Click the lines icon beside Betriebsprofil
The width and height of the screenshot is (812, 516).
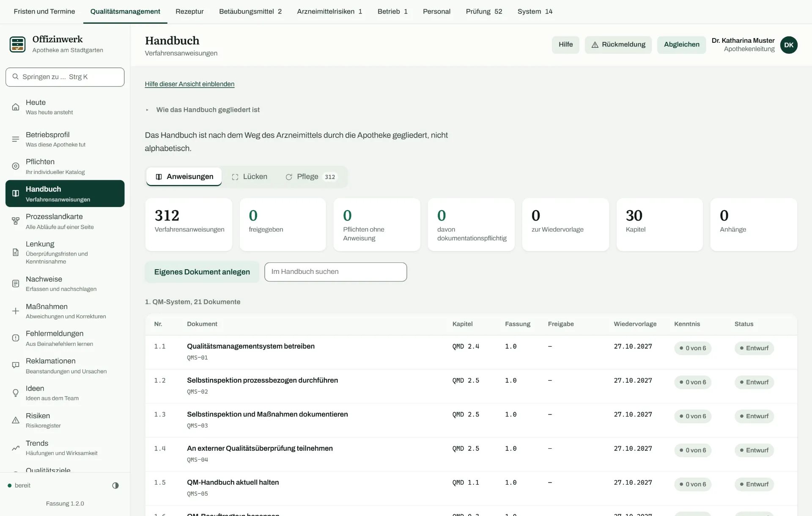tap(16, 139)
